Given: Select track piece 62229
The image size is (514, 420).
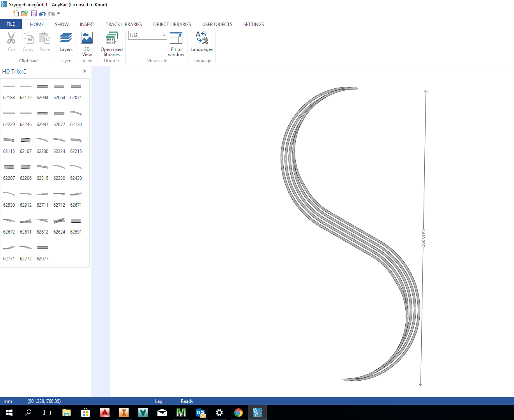Looking at the screenshot, I should 9,118.
